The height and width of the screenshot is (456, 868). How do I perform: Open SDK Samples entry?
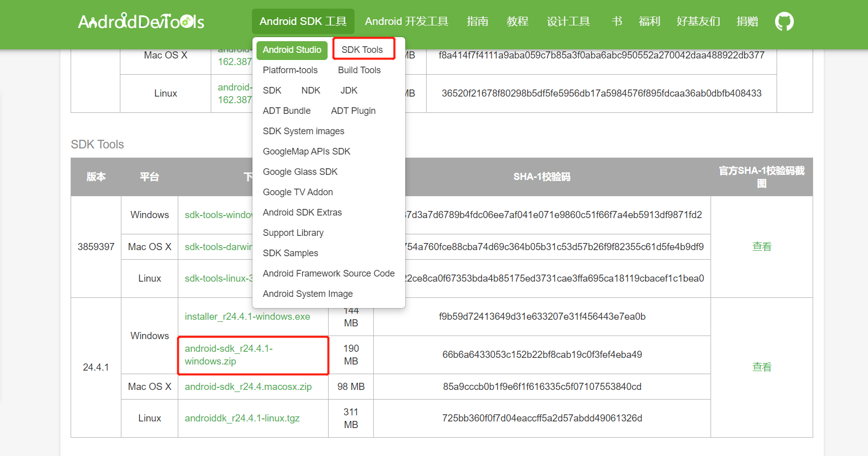[291, 253]
